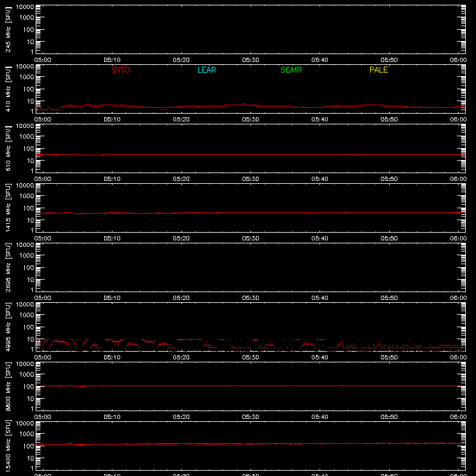476x476 pixels.
Task: Select the 410 MHz [SFU] axis title
Action: click(x=8, y=89)
